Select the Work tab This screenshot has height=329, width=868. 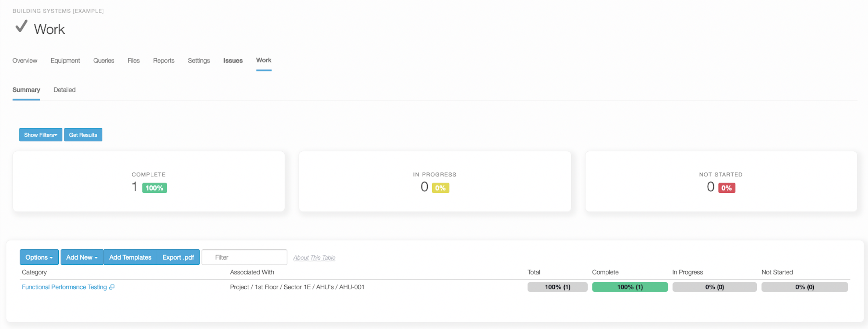[264, 60]
